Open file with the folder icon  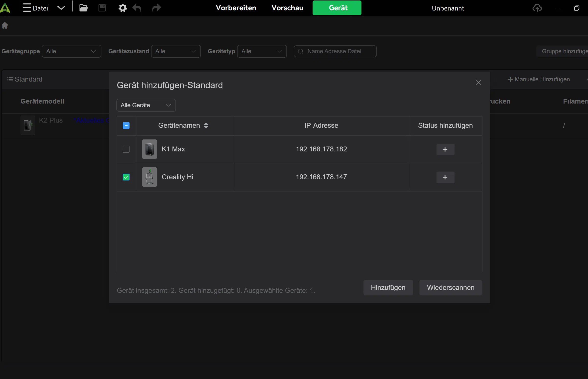point(84,8)
